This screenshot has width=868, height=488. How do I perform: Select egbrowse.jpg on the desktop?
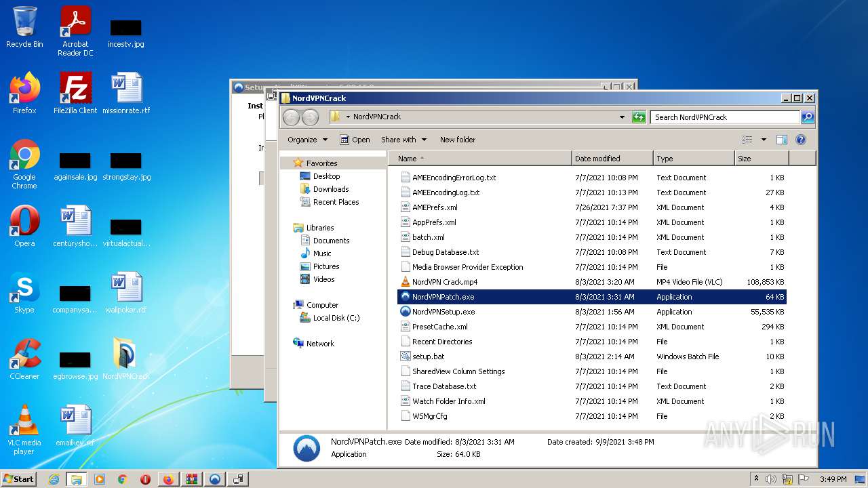pos(75,365)
